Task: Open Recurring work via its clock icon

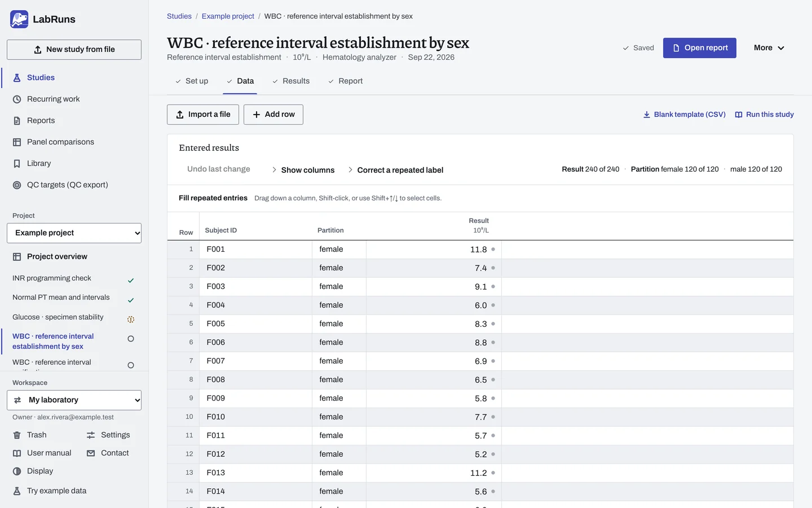Action: click(x=17, y=99)
